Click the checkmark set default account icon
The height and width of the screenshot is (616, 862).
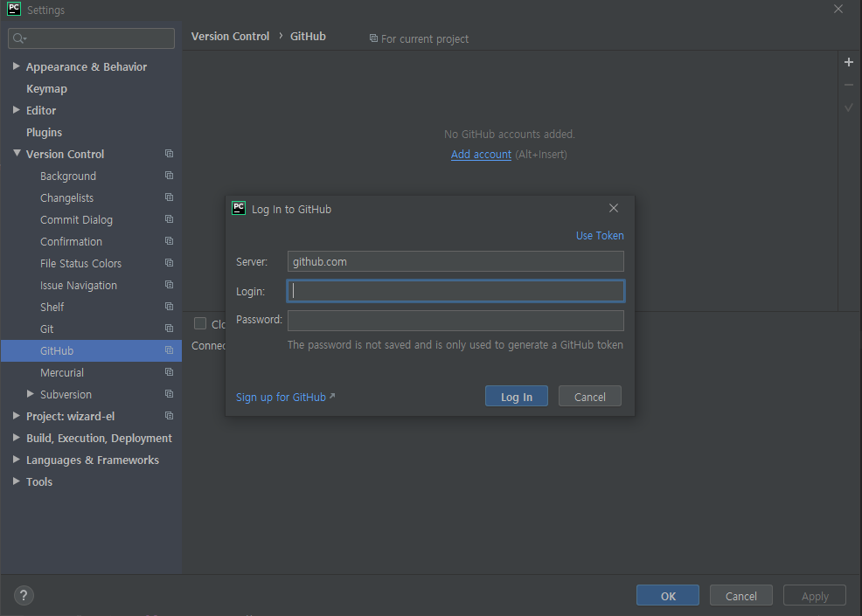849,107
